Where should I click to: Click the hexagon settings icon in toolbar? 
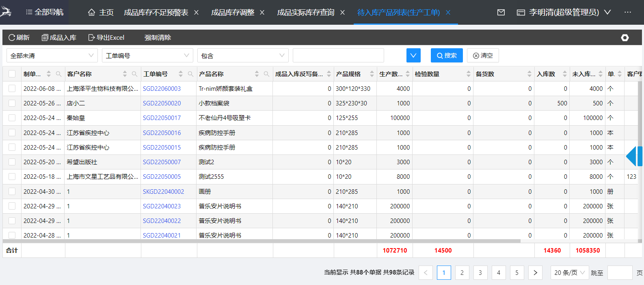tap(625, 38)
